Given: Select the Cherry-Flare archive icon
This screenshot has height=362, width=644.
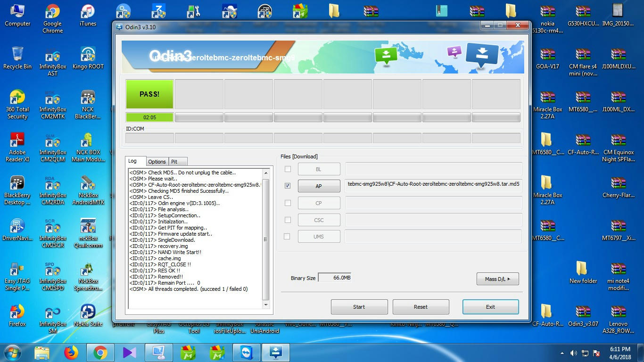Looking at the screenshot, I should pos(618,187).
